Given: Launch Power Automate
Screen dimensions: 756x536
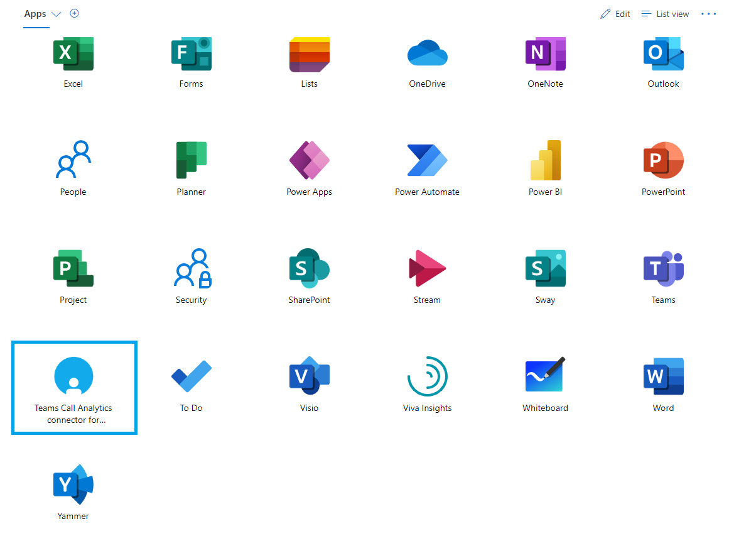Looking at the screenshot, I should click(427, 161).
